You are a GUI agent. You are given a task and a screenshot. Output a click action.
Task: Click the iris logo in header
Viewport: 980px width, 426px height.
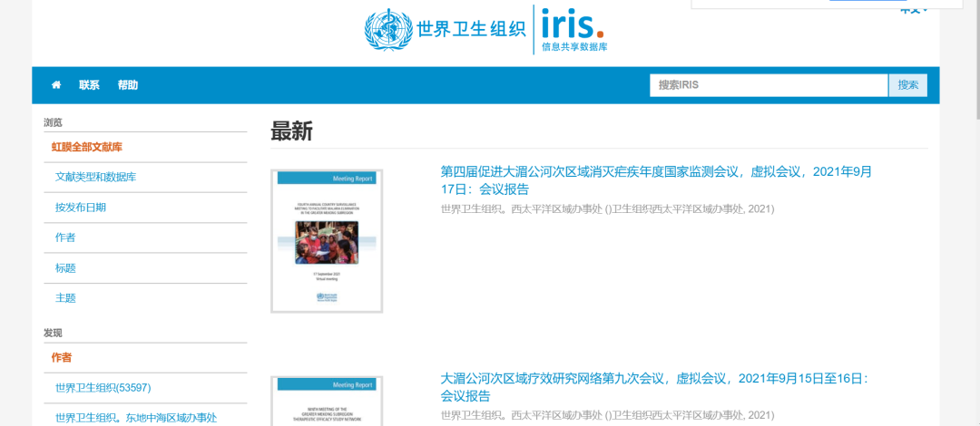coord(573,29)
